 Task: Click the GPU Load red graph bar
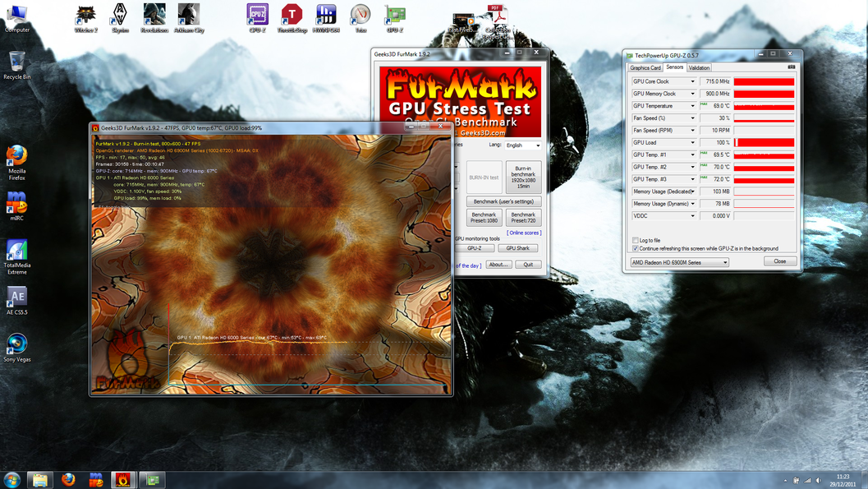pos(764,142)
